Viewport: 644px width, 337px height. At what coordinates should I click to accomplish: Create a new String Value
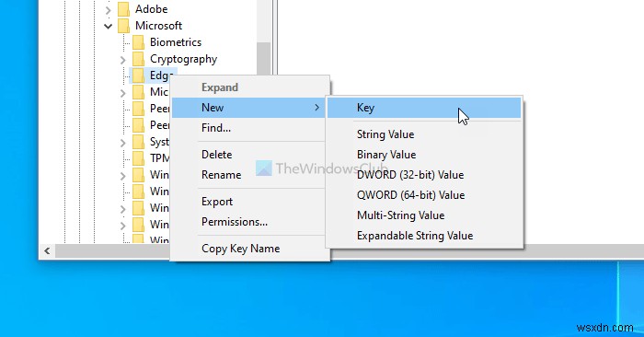coord(424,134)
